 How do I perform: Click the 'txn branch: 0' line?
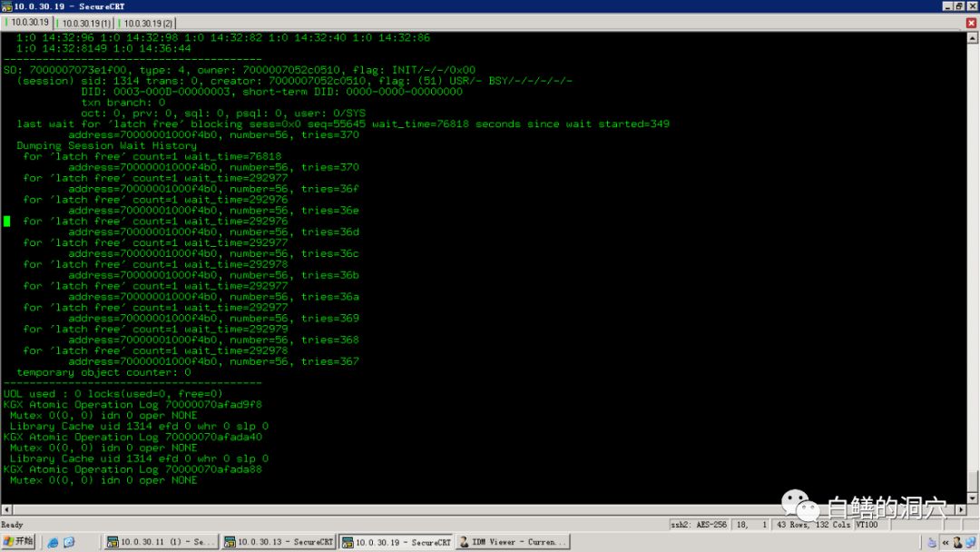(123, 103)
